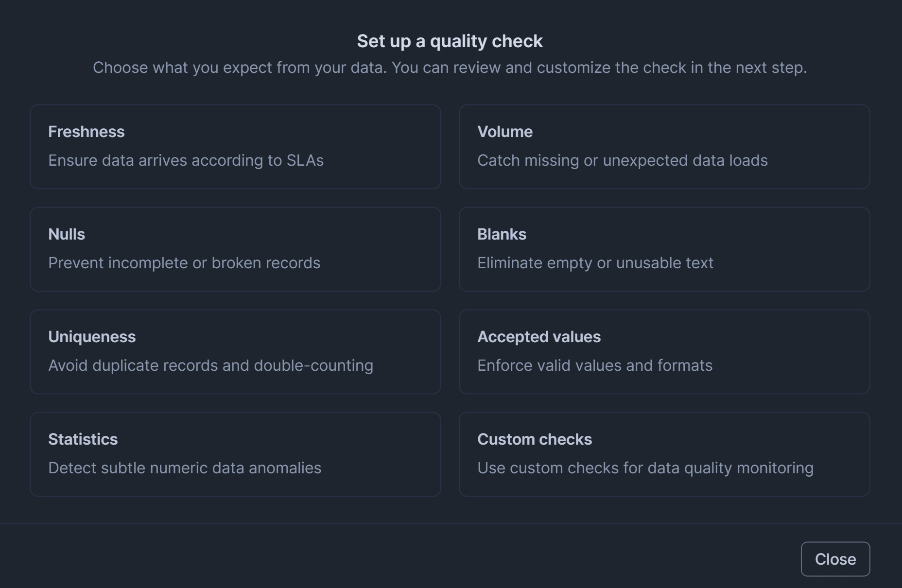Click 'Use custom checks for data quality monitoring'
The width and height of the screenshot is (902, 588).
click(x=645, y=468)
